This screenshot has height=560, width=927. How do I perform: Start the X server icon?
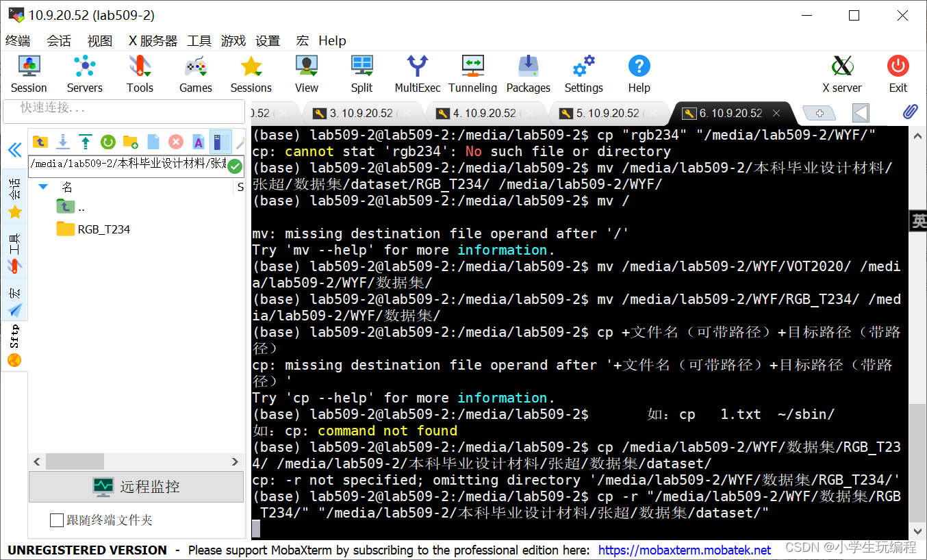pyautogui.click(x=842, y=73)
